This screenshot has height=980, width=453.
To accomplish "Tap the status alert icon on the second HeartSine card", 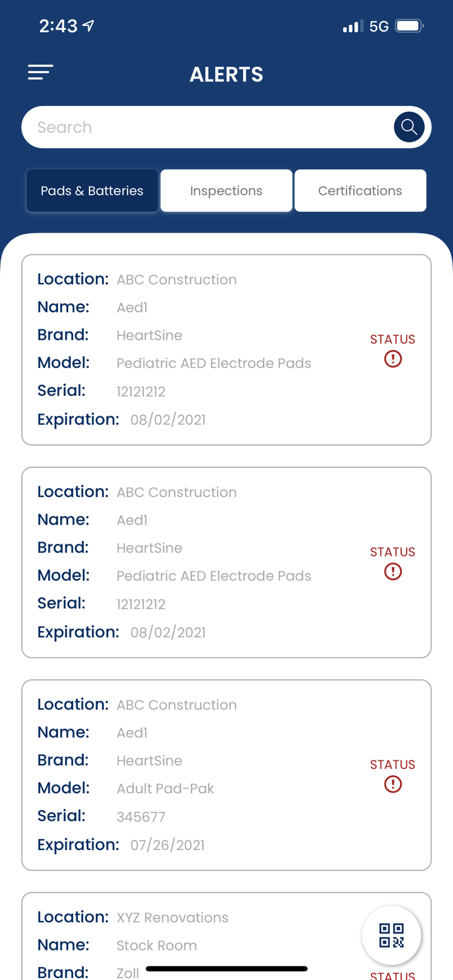I will pos(393,572).
